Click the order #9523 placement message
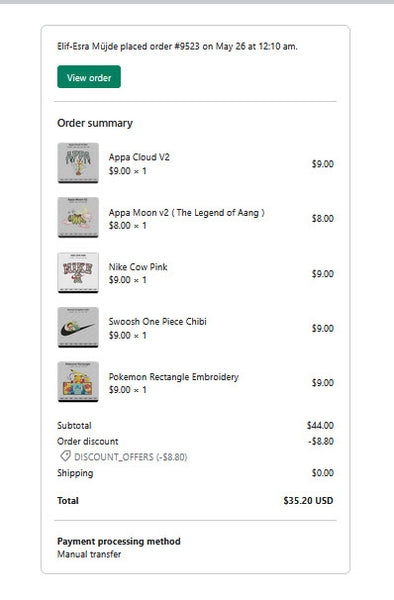The width and height of the screenshot is (394, 600). coord(177,46)
